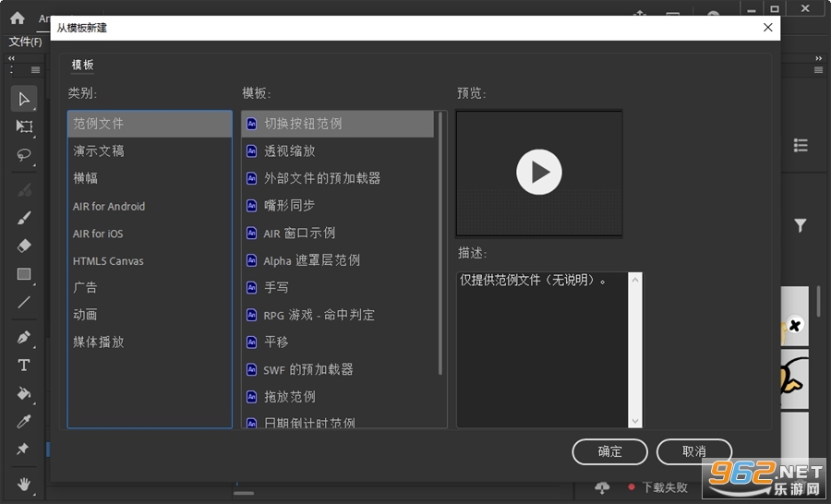The width and height of the screenshot is (831, 504).
Task: Select the Line tool
Action: click(x=24, y=302)
